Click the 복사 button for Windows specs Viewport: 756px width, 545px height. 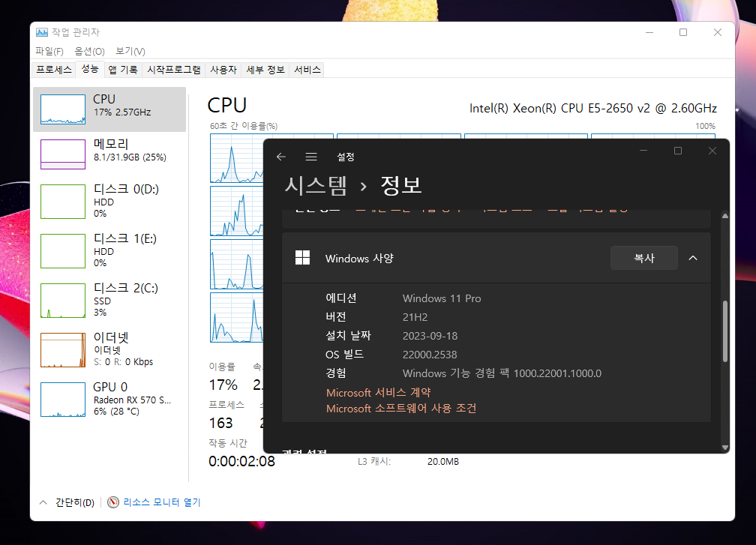click(643, 258)
